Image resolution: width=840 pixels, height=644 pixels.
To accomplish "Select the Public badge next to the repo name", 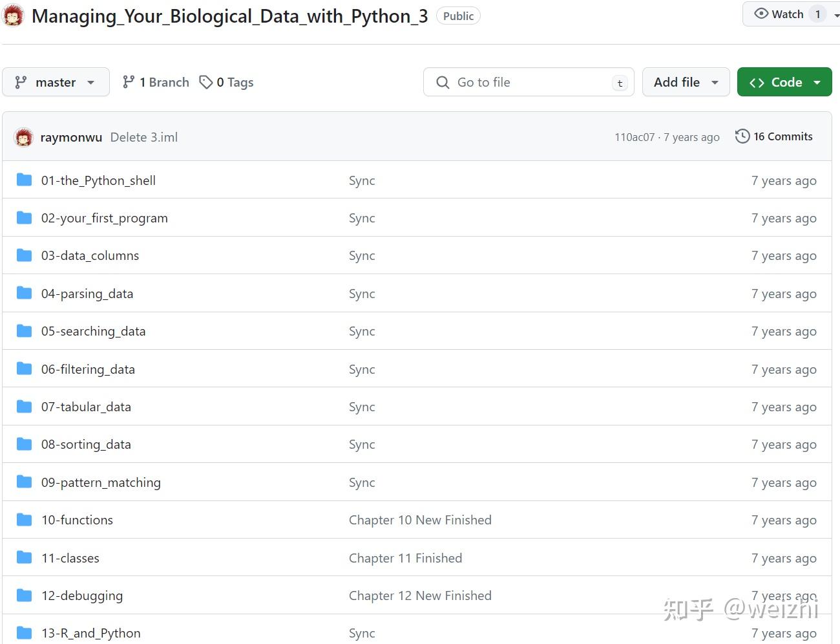I will (x=458, y=16).
